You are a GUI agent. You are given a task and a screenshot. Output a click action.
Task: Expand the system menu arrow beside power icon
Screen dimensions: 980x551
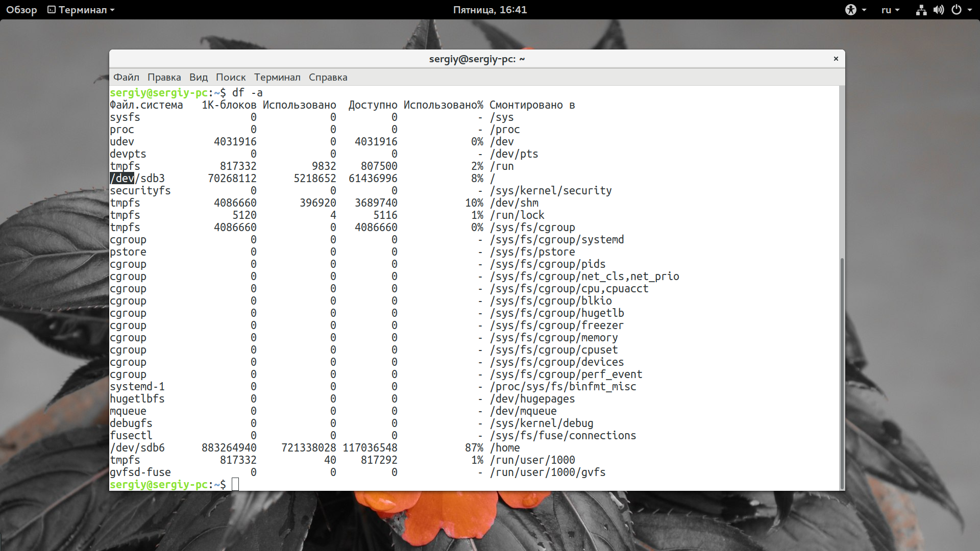pyautogui.click(x=970, y=10)
